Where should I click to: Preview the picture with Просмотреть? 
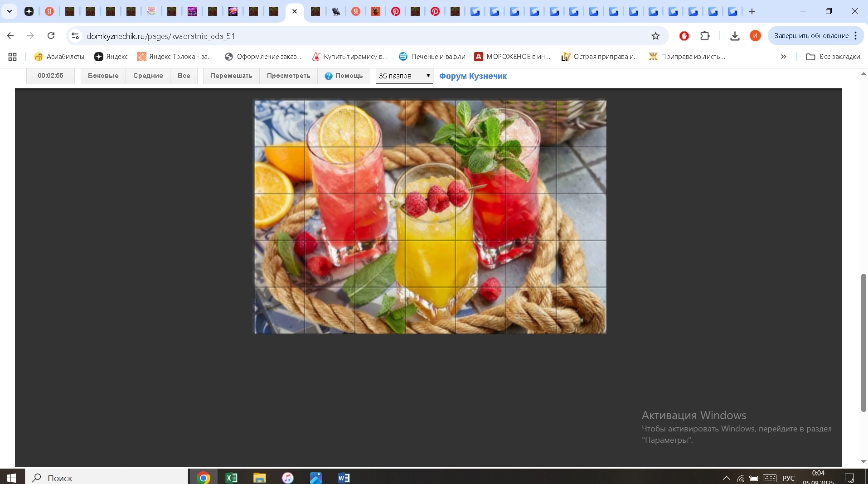289,76
